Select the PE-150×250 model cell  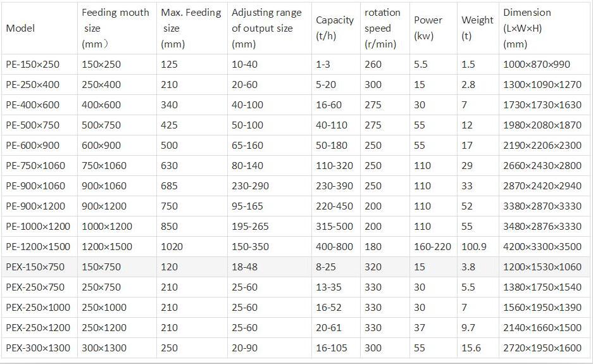(x=39, y=65)
